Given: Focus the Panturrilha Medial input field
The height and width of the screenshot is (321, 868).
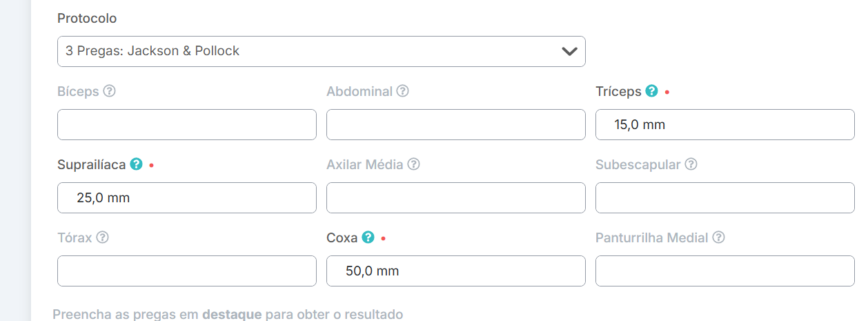Looking at the screenshot, I should (x=724, y=271).
